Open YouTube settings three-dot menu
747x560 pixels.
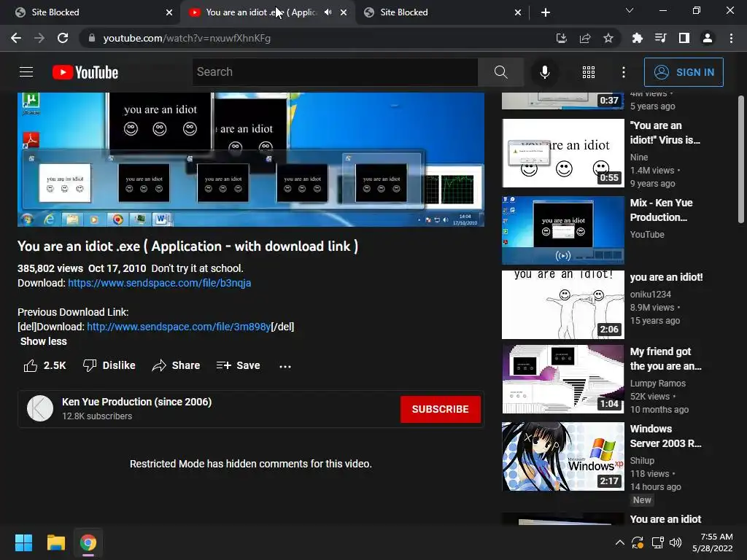(624, 72)
